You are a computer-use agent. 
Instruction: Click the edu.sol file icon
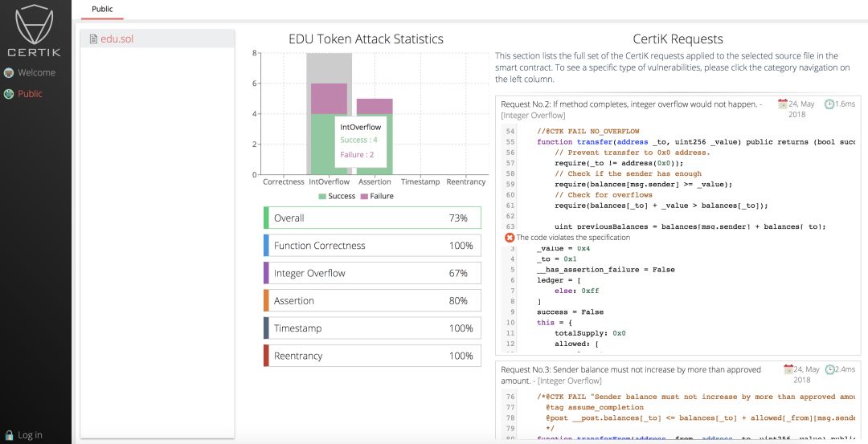click(93, 39)
